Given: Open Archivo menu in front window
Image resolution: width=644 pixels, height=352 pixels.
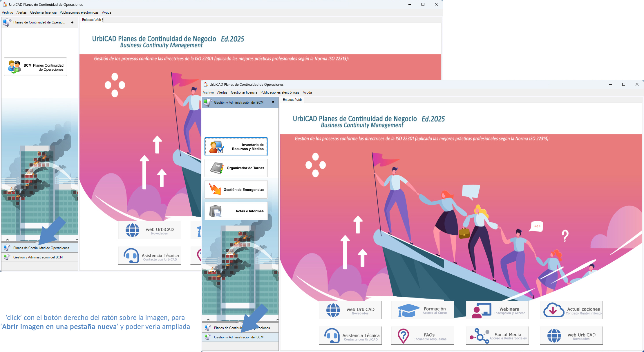Looking at the screenshot, I should [x=208, y=92].
